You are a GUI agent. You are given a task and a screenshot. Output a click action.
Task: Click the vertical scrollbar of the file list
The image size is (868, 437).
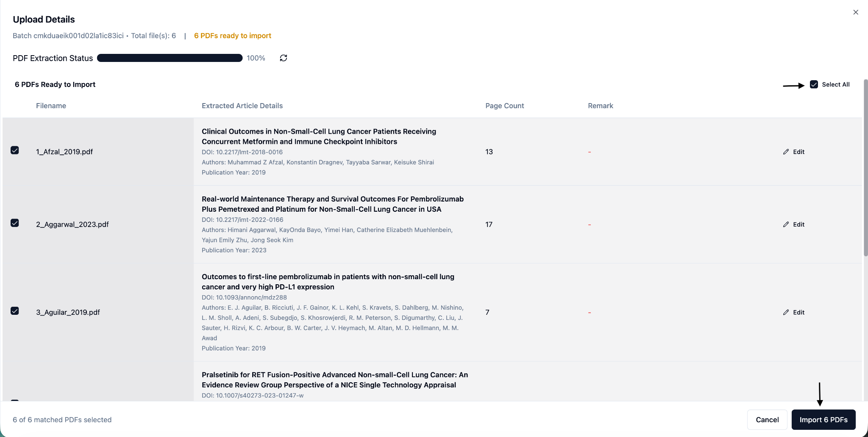pos(865,170)
